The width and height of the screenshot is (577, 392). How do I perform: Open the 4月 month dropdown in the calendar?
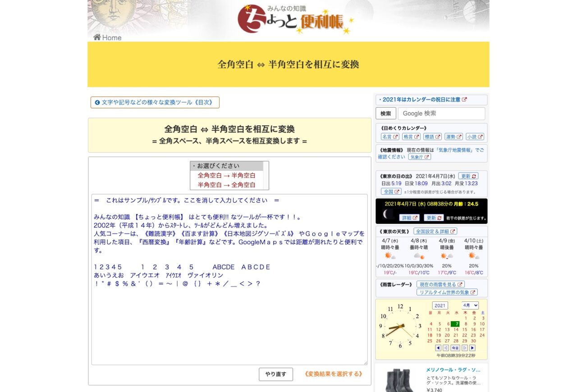tap(470, 305)
